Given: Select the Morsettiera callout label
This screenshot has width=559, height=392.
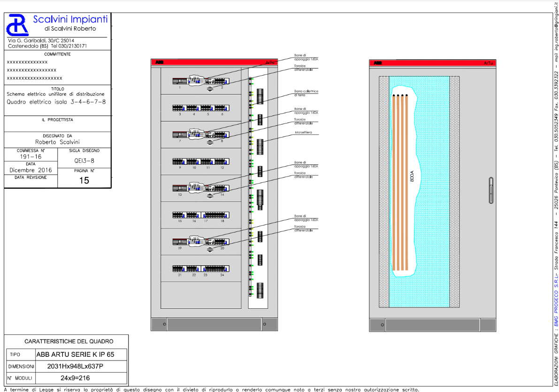Looking at the screenshot, I should [303, 133].
